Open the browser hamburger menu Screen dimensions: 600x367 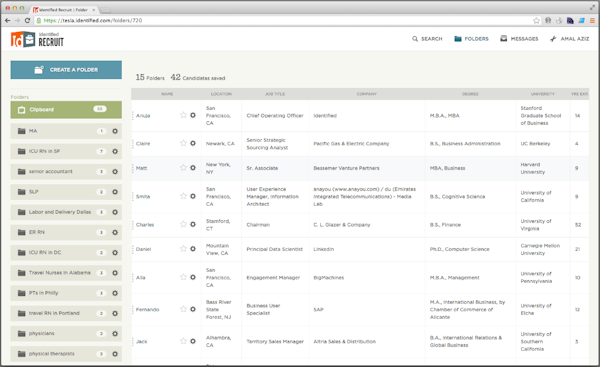pyautogui.click(x=592, y=20)
